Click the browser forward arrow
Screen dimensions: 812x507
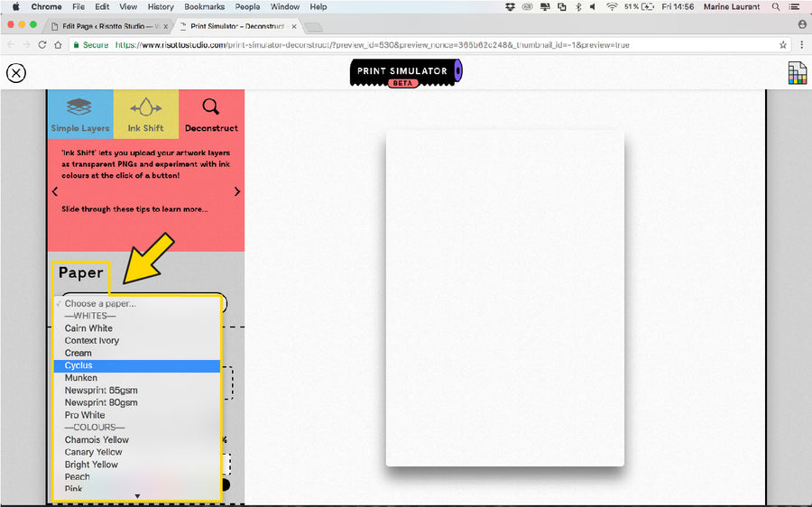pyautogui.click(x=26, y=45)
